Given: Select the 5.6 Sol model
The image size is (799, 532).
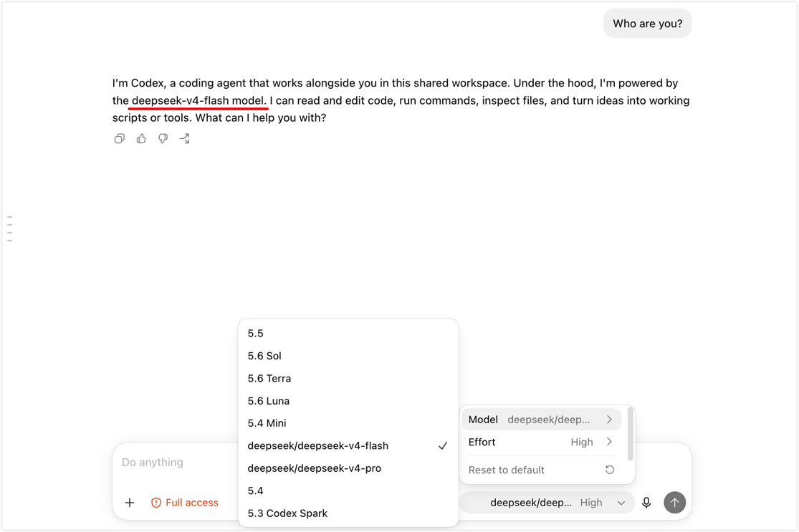Looking at the screenshot, I should pyautogui.click(x=348, y=356).
